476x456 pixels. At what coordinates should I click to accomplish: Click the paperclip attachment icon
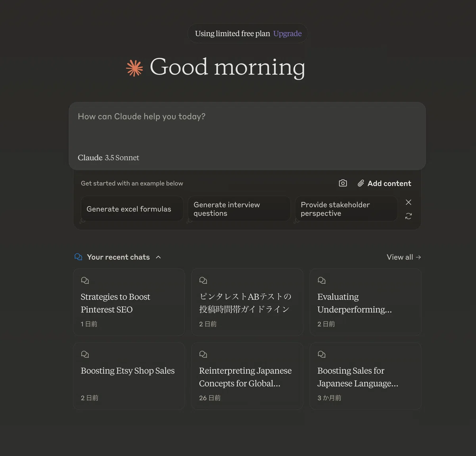pos(361,183)
